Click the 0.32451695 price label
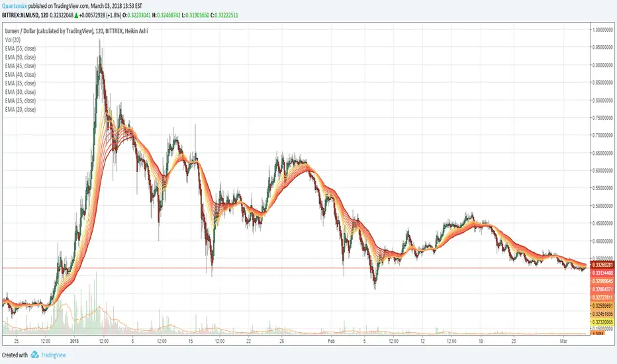617x364 pixels. click(602, 314)
